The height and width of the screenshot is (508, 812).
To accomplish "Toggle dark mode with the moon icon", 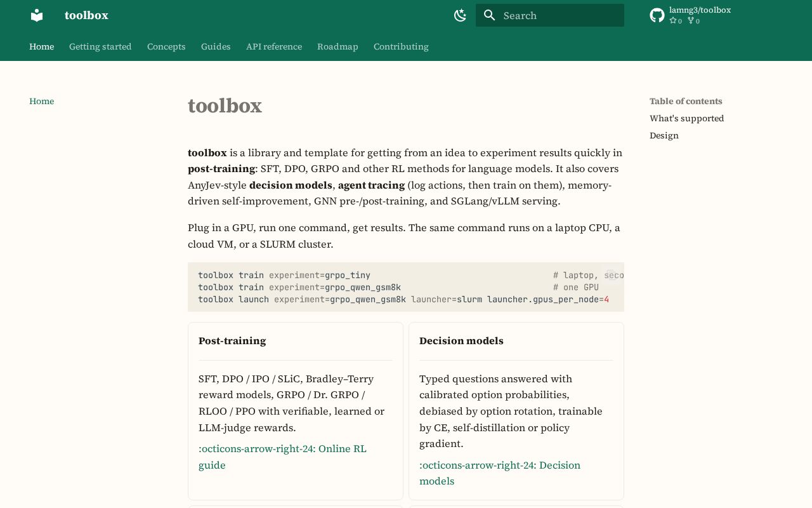I will pos(461,15).
